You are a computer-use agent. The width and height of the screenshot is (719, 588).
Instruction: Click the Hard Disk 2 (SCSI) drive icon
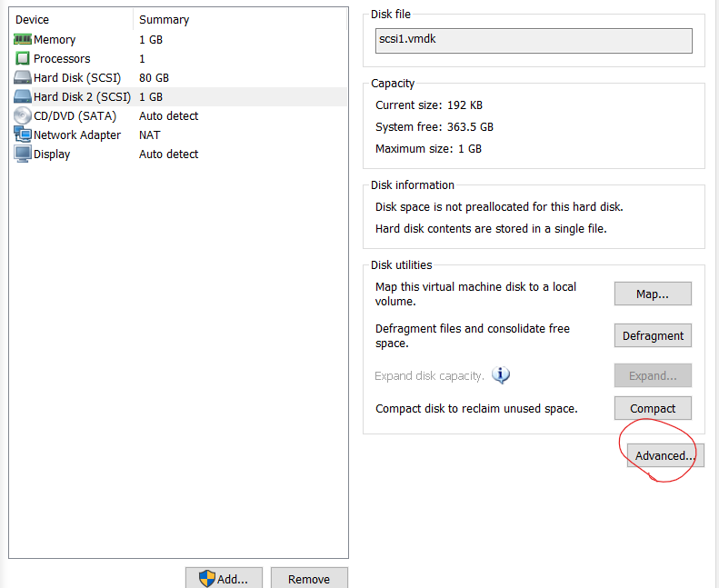pyautogui.click(x=23, y=96)
